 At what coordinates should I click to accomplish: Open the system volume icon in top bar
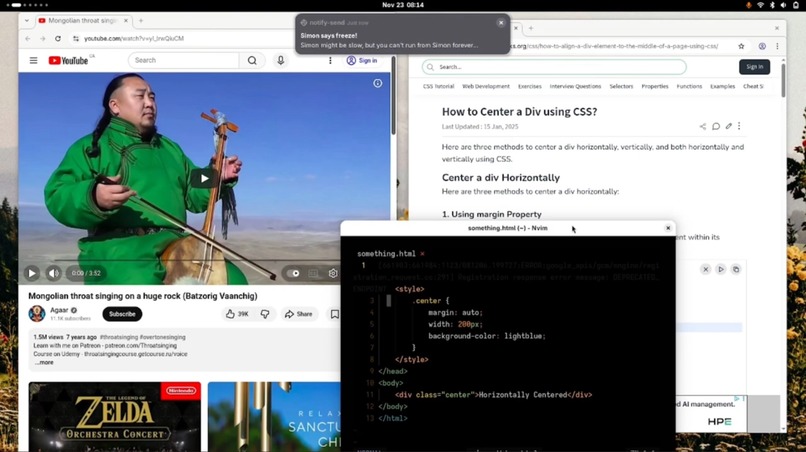(783, 5)
